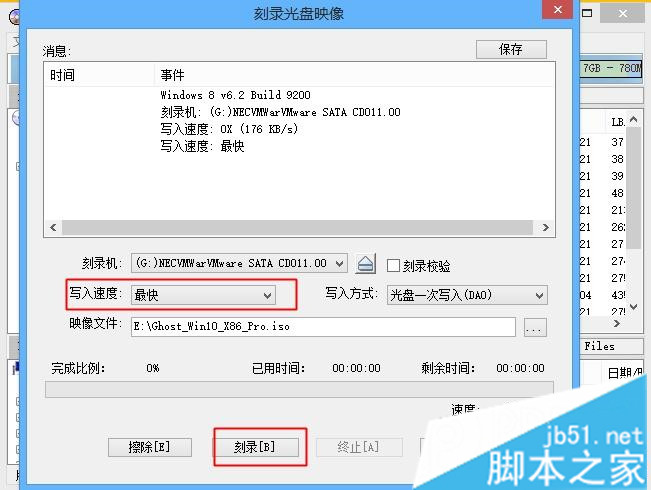Click the message list left scroll arrow
The width and height of the screenshot is (651, 490).
53,228
